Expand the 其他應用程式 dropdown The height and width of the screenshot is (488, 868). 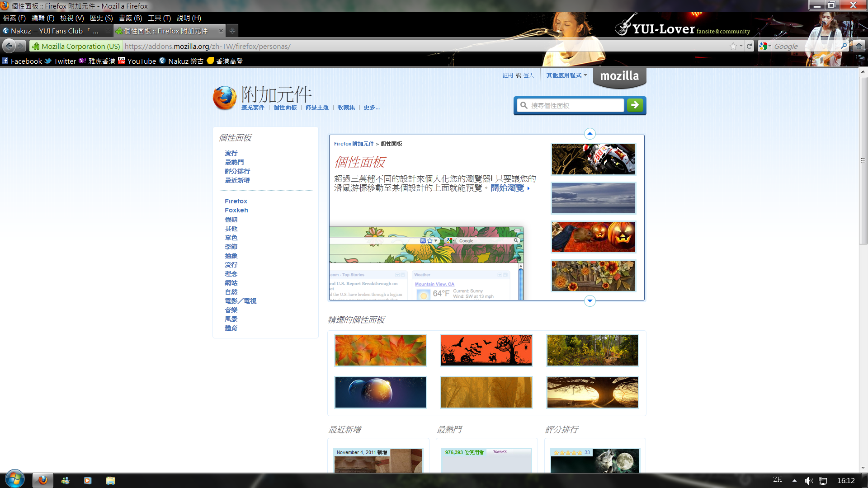pos(566,75)
